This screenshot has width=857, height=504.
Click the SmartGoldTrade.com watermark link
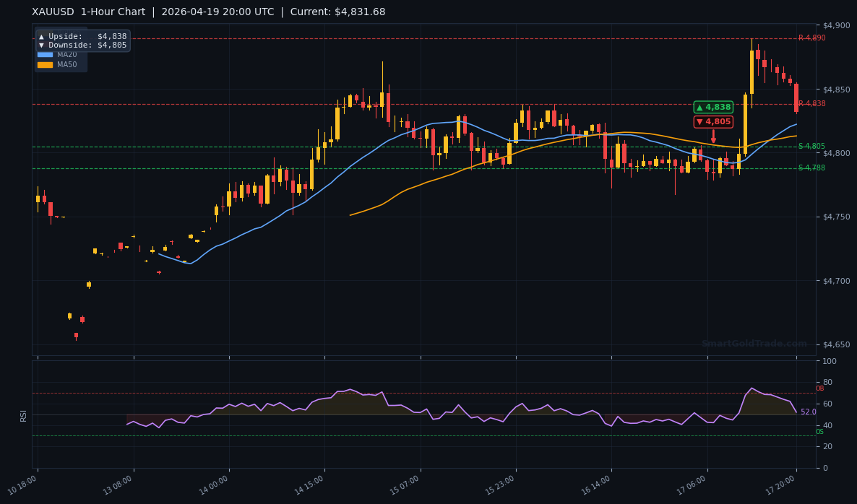click(754, 344)
